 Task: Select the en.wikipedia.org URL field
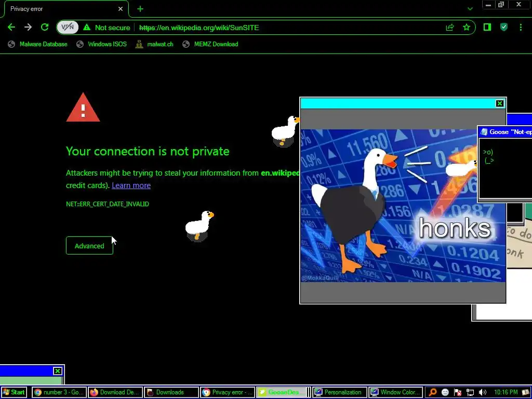coord(199,28)
